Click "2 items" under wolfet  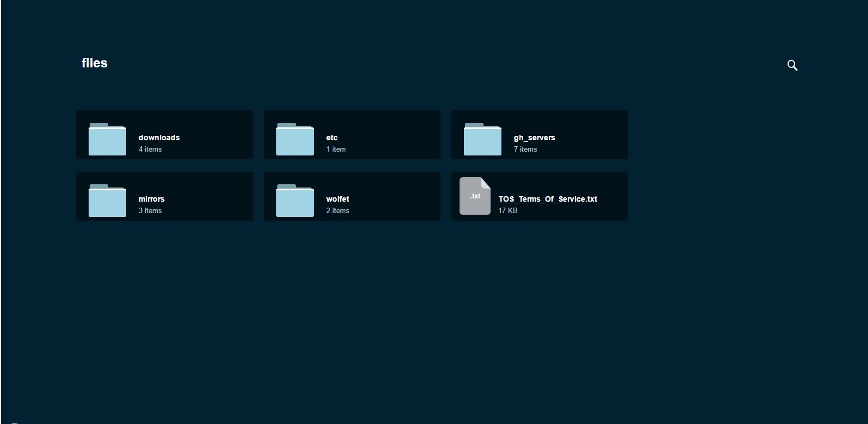tap(338, 211)
